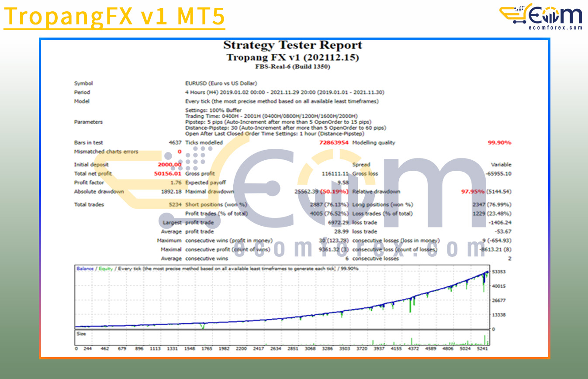Click the Ecom ecomforex.com logo in the header
The width and height of the screenshot is (588, 379).
[x=541, y=17]
